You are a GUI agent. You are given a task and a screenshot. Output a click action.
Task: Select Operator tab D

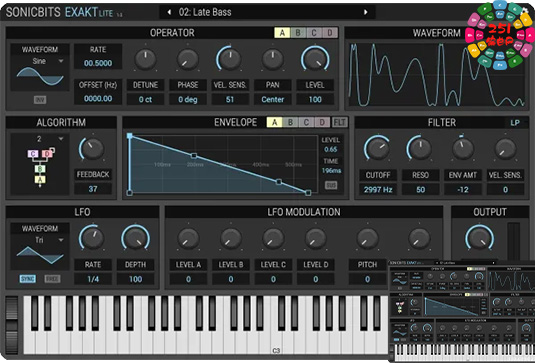(x=330, y=33)
